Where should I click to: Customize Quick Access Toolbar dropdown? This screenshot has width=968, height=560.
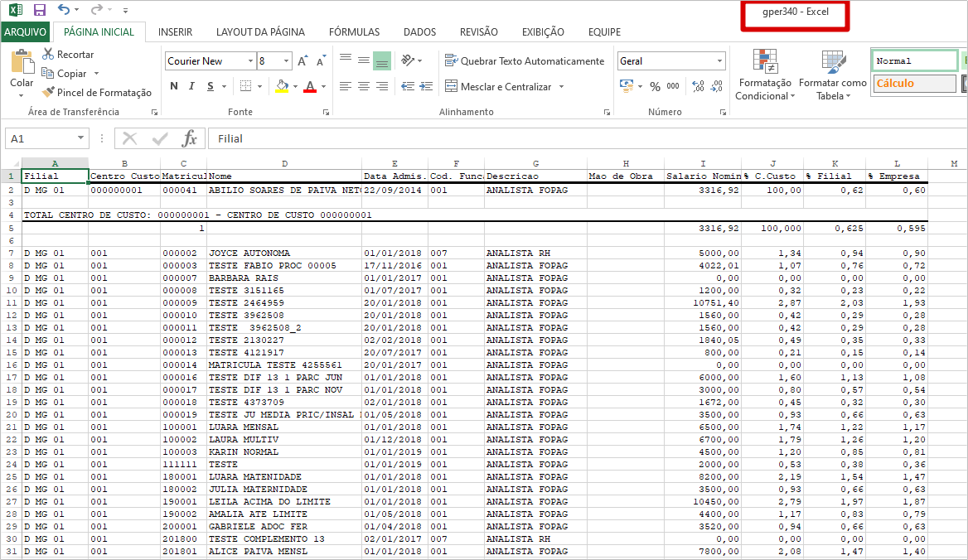[125, 10]
